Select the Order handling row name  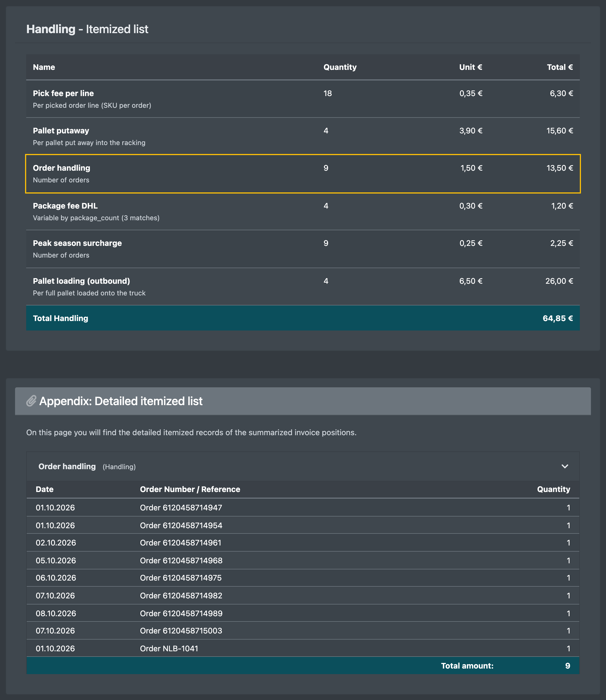62,168
